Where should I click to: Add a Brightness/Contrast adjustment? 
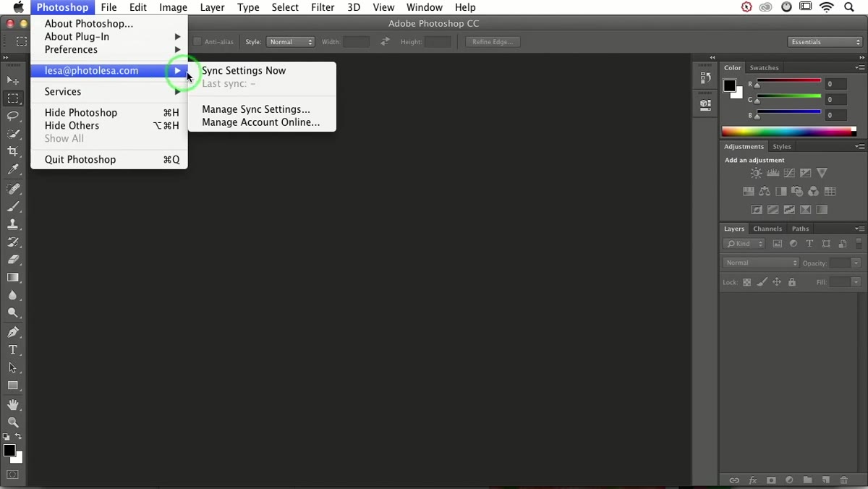pos(756,173)
